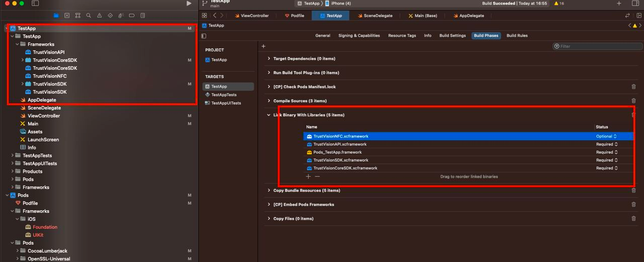Add a library to Link Binary list
The image size is (644, 262).
tap(308, 176)
